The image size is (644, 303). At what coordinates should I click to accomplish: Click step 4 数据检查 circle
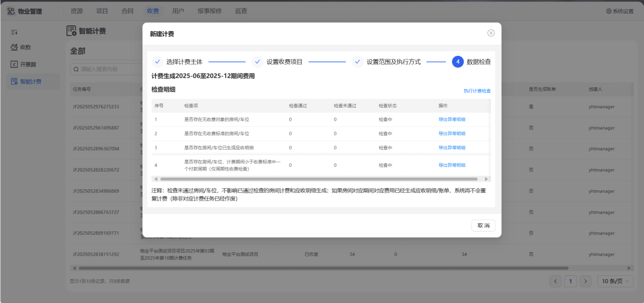(x=458, y=62)
